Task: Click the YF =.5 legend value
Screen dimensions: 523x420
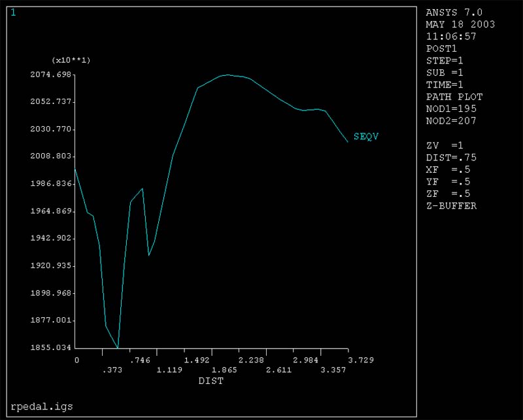Action: 448,181
